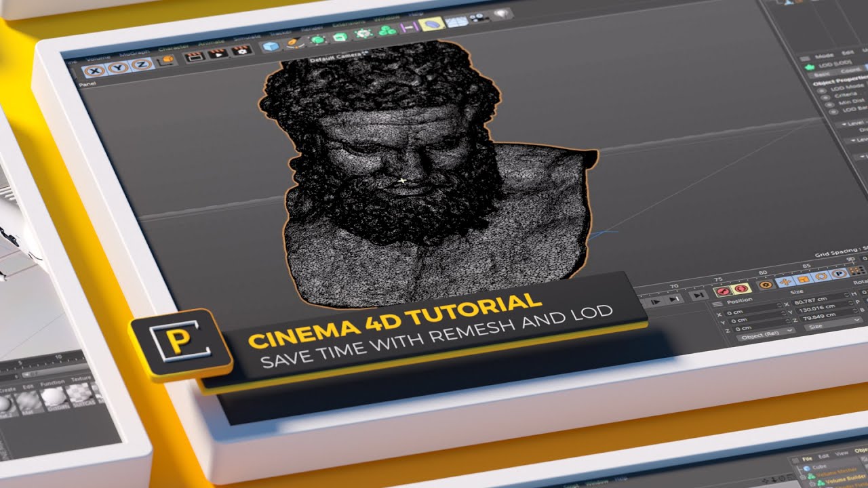Screen dimensions: 868x488
Task: Toggle the Autokeying red icon
Action: (x=741, y=288)
